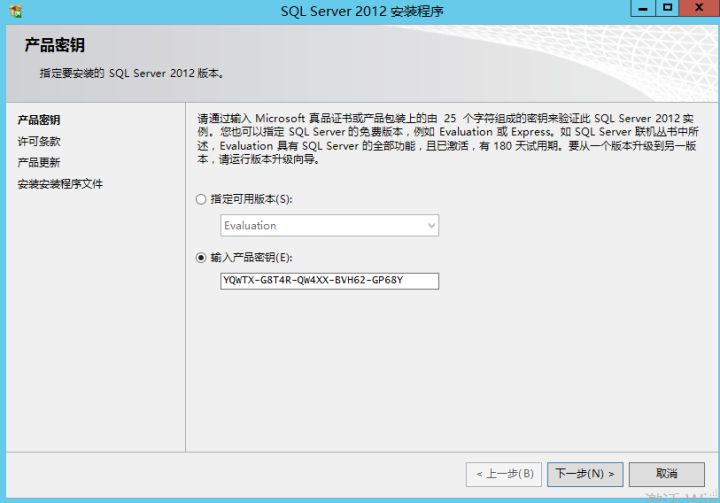720x503 pixels.
Task: Close the SQL Server 2012 setup window
Action: (699, 8)
